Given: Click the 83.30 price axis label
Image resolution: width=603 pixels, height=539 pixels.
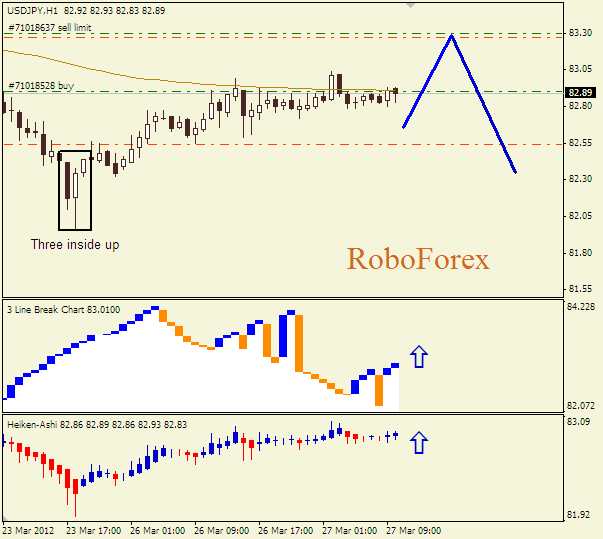Looking at the screenshot, I should point(579,33).
